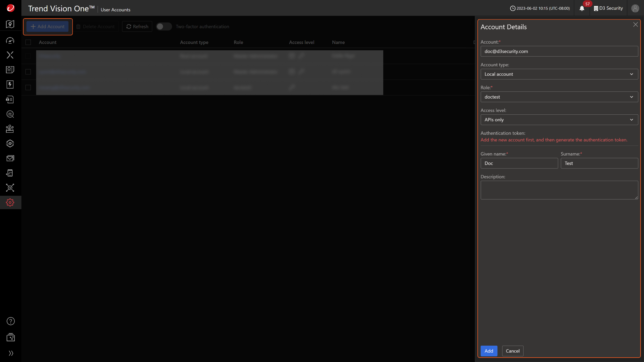Click the Trend Micro logo icon
The width and height of the screenshot is (644, 362).
click(10, 8)
